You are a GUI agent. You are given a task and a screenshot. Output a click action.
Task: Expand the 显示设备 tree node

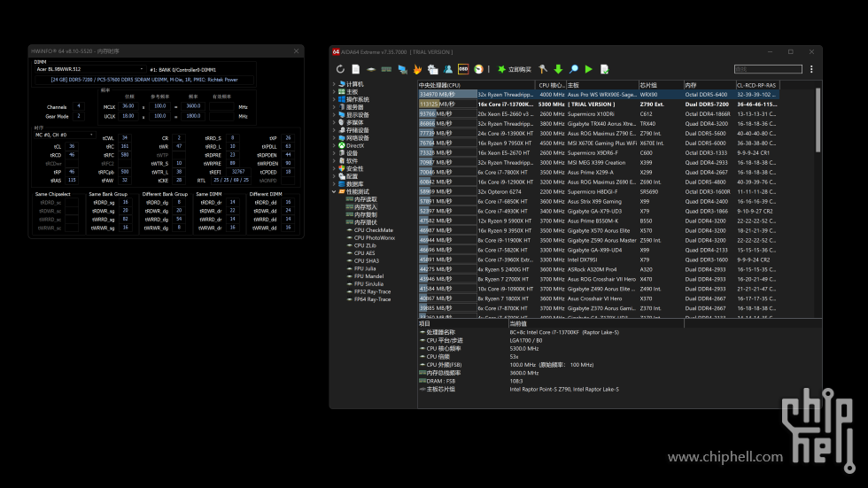[334, 115]
